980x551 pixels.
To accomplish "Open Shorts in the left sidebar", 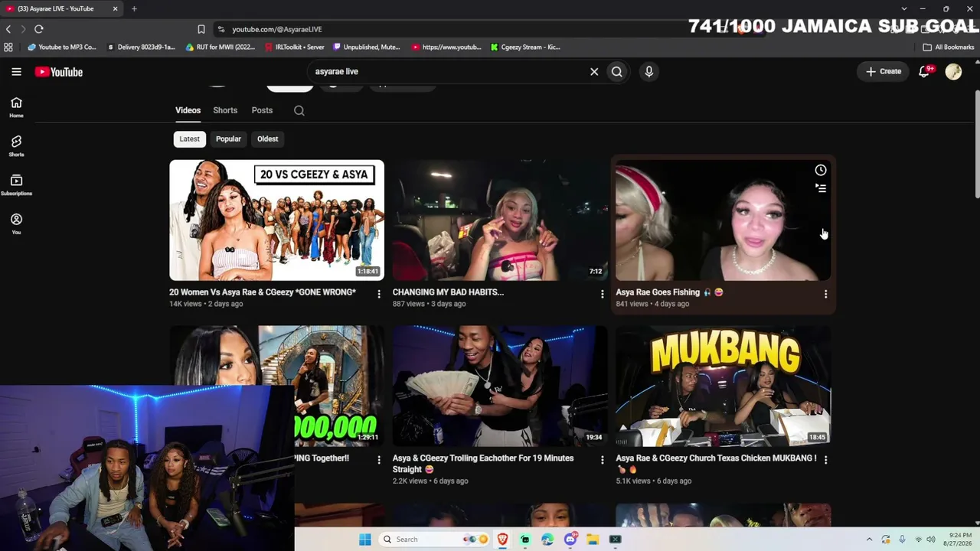I will [x=16, y=146].
